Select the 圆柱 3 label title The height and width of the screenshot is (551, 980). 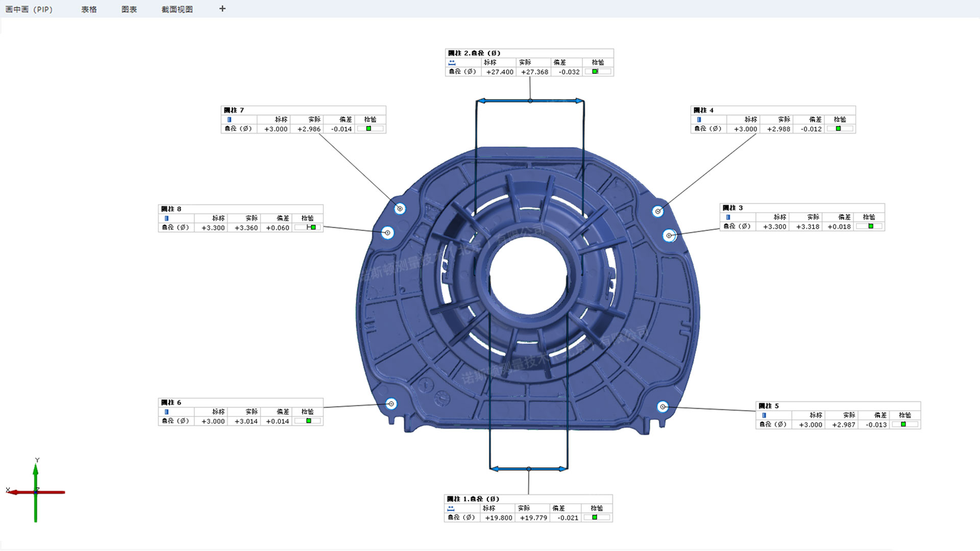click(733, 208)
